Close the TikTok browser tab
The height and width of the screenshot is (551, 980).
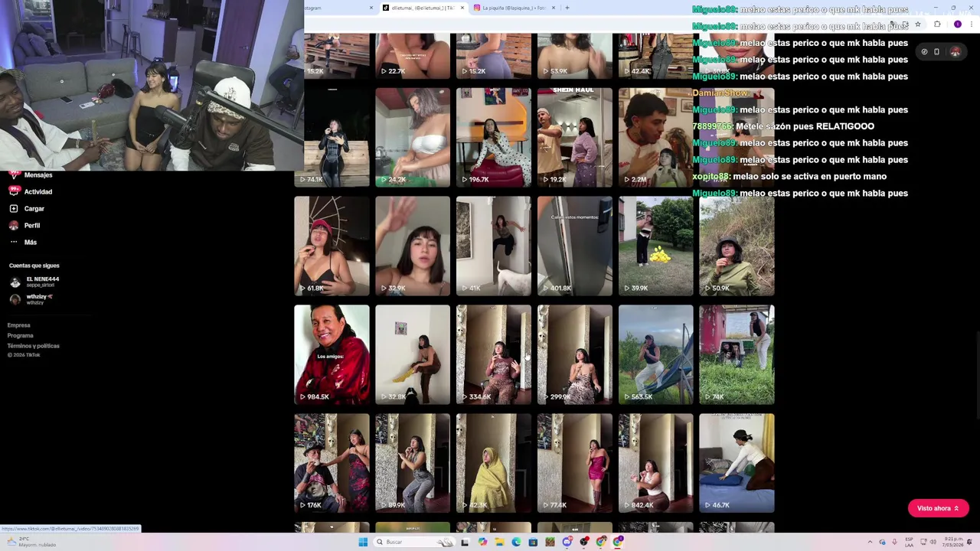pyautogui.click(x=462, y=8)
